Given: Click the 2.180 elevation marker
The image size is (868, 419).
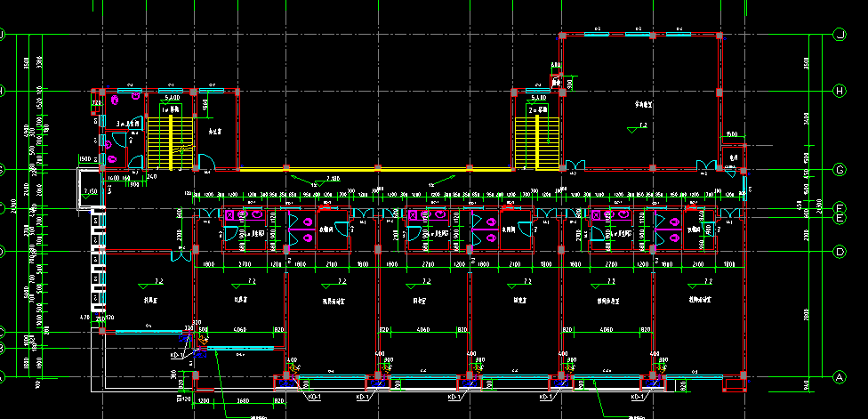Looking at the screenshot, I should click(x=334, y=179).
